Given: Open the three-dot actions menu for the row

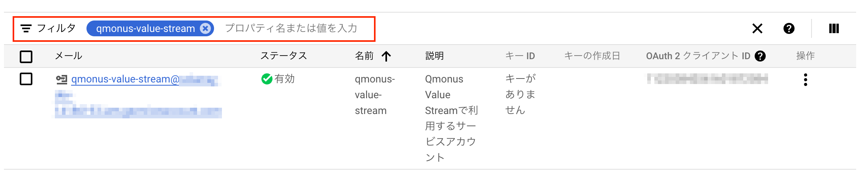Looking at the screenshot, I should (805, 80).
